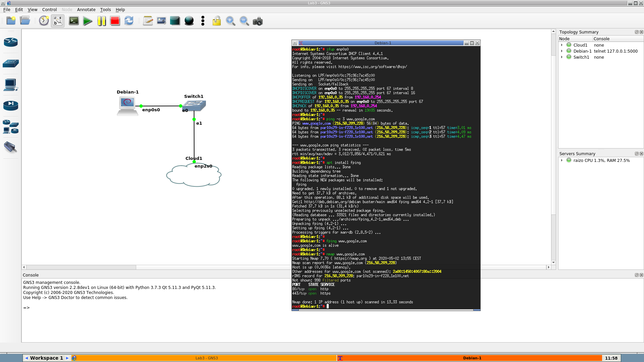Browse routers in device sidebar

11,42
